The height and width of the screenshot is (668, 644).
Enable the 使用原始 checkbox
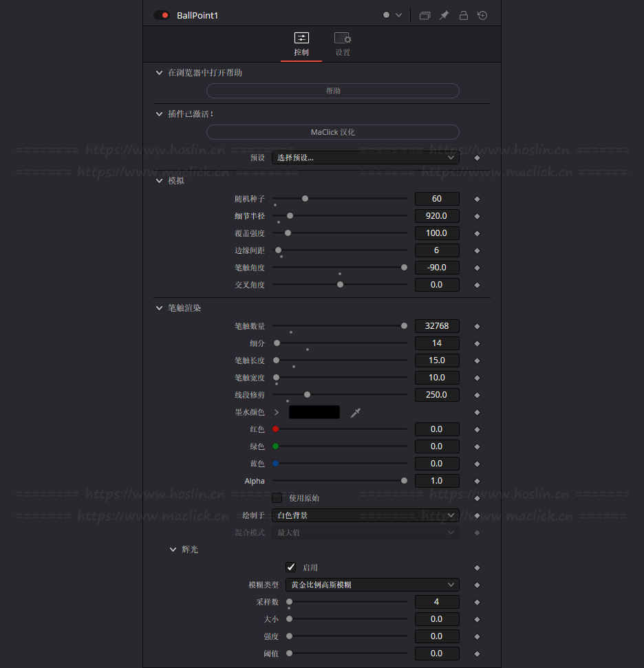tap(277, 497)
